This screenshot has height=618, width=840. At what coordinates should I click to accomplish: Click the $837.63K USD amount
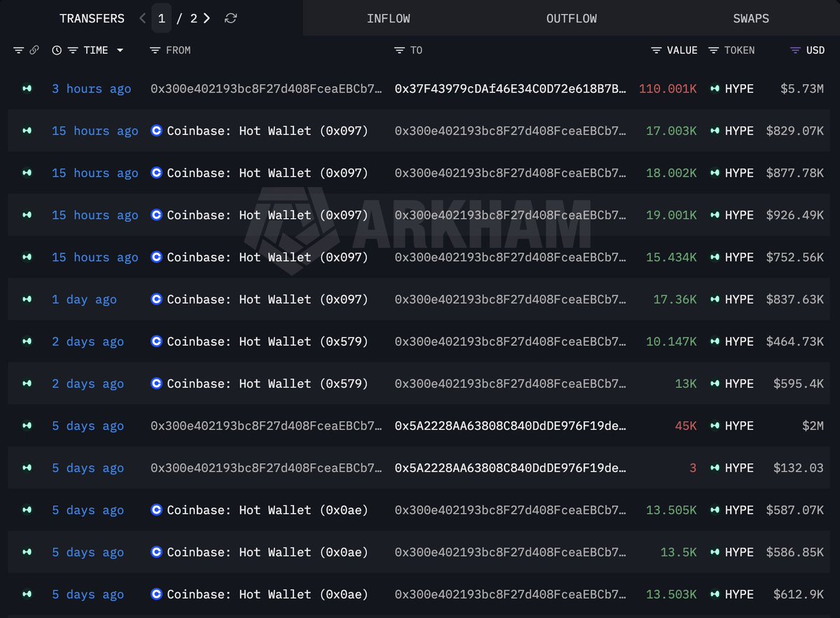tap(795, 300)
